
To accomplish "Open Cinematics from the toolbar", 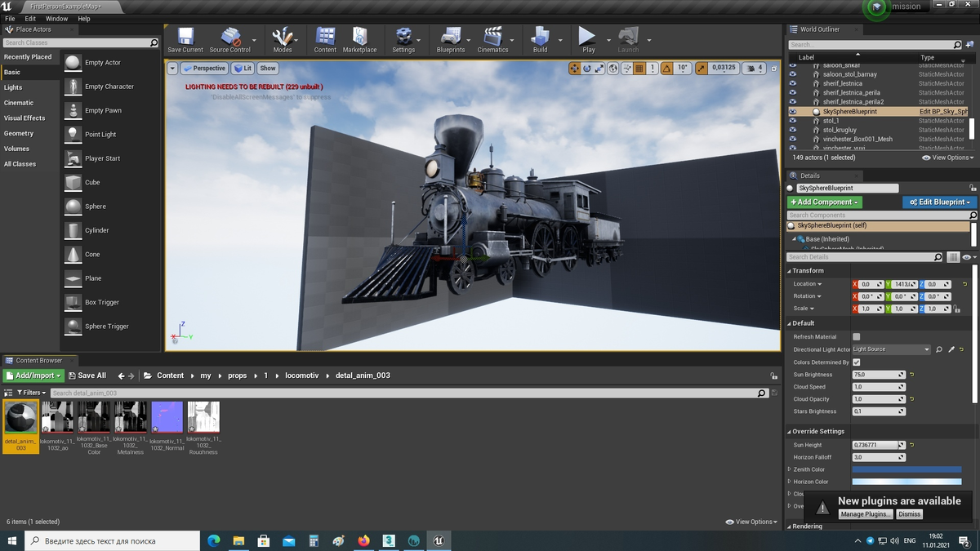I will (492, 38).
